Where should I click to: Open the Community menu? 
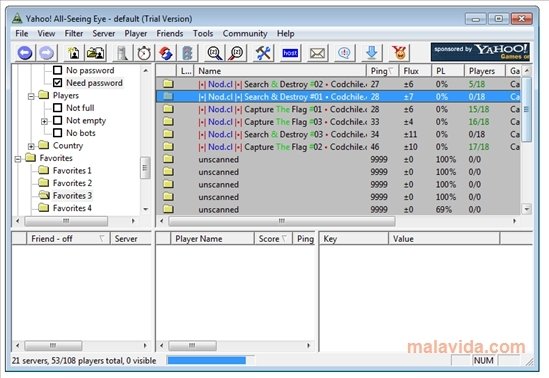245,34
